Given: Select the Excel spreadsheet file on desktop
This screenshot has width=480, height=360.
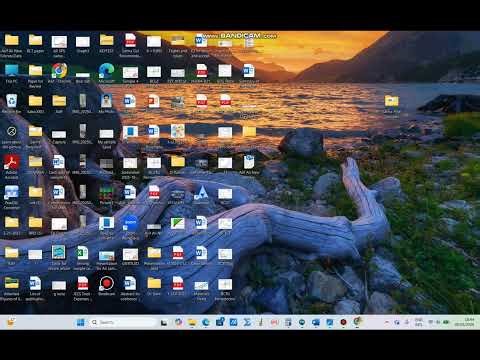Looking at the screenshot, I should click(x=83, y=257).
